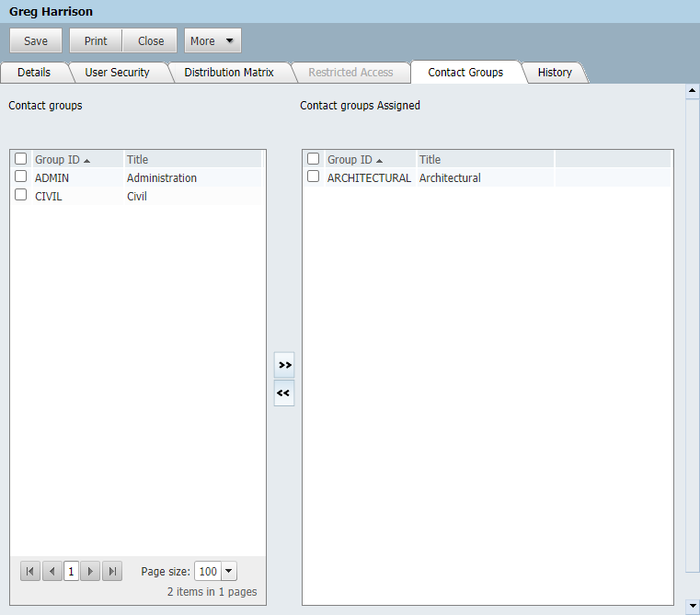The height and width of the screenshot is (615, 700).
Task: Tick the select-all checkbox in Contact groups header
Action: point(20,159)
